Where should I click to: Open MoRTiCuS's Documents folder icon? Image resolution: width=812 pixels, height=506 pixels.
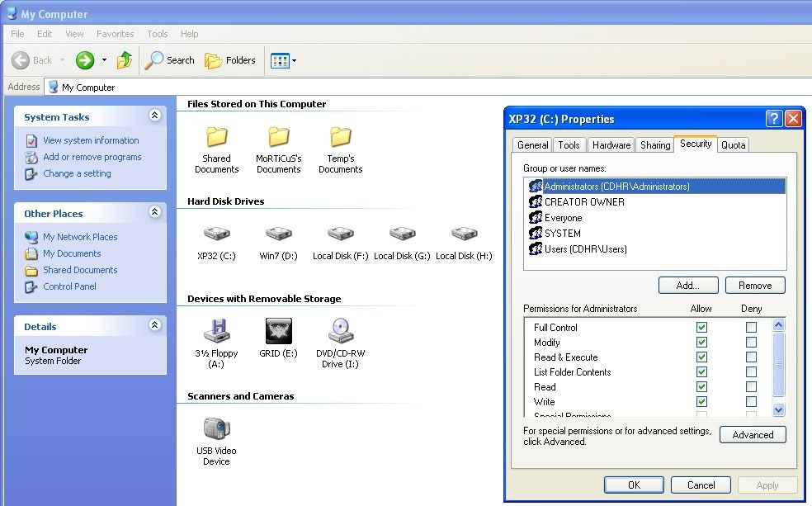pyautogui.click(x=279, y=137)
